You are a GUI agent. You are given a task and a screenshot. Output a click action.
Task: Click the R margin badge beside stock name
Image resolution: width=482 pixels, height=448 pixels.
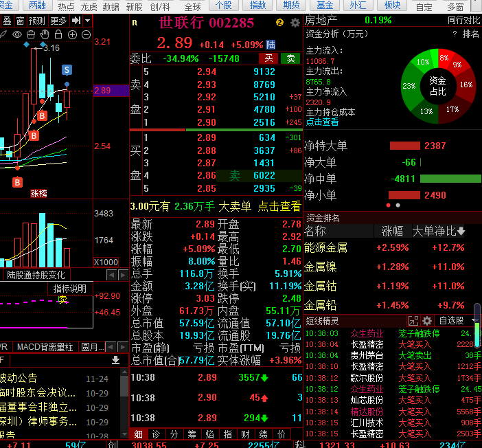pyautogui.click(x=135, y=23)
